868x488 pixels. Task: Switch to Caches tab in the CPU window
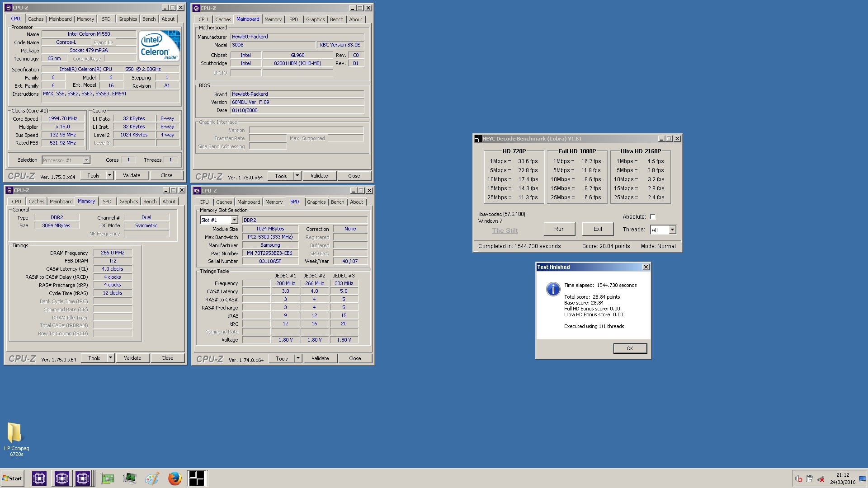(36, 19)
